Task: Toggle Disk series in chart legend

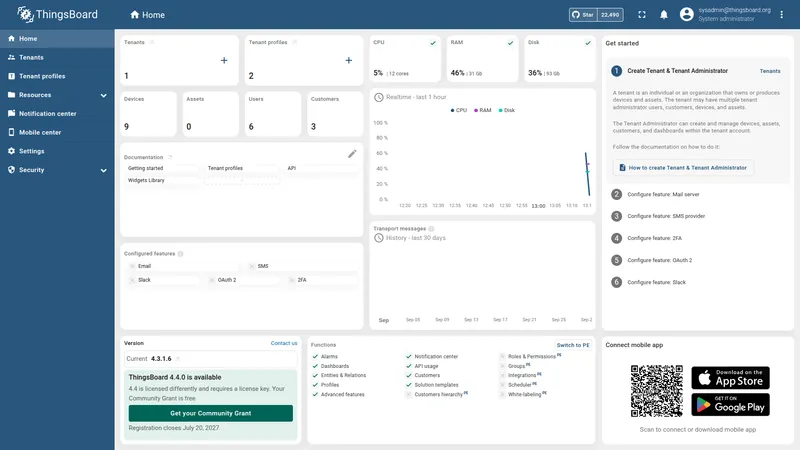Action: pyautogui.click(x=507, y=110)
